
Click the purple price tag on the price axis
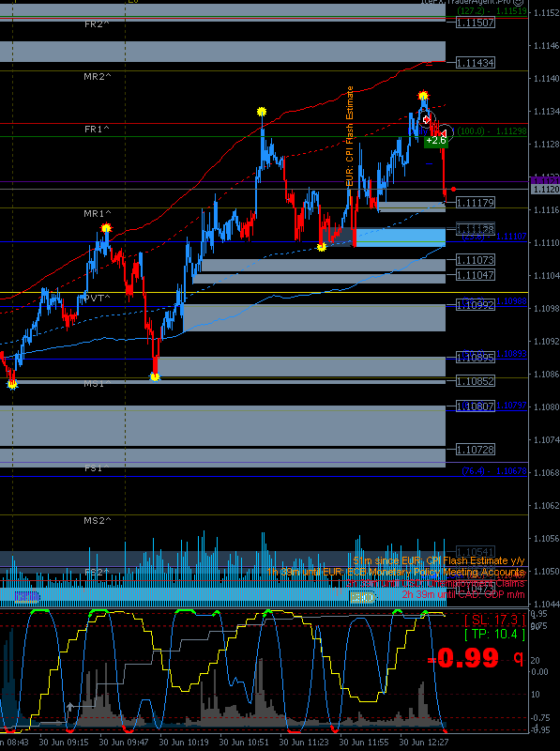coord(545,180)
